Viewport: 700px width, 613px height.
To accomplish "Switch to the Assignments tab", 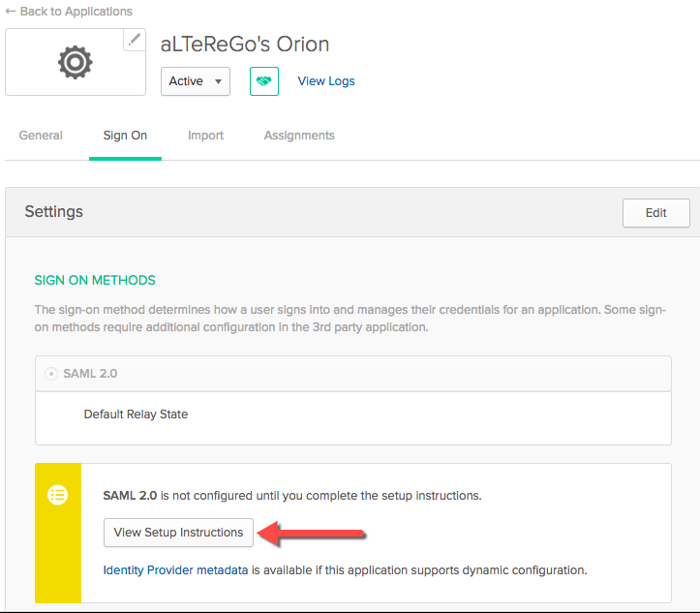I will pyautogui.click(x=299, y=136).
